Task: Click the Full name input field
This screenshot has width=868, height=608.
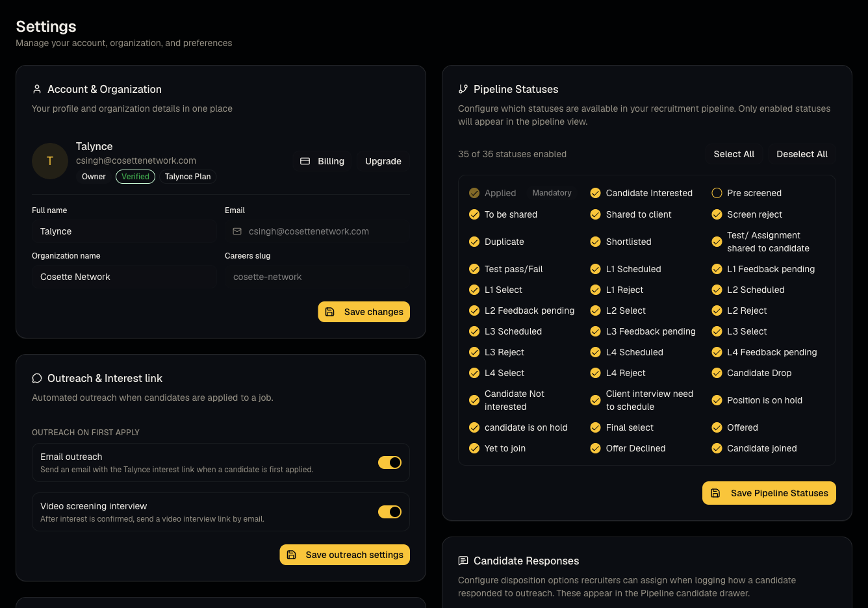Action: pos(124,231)
